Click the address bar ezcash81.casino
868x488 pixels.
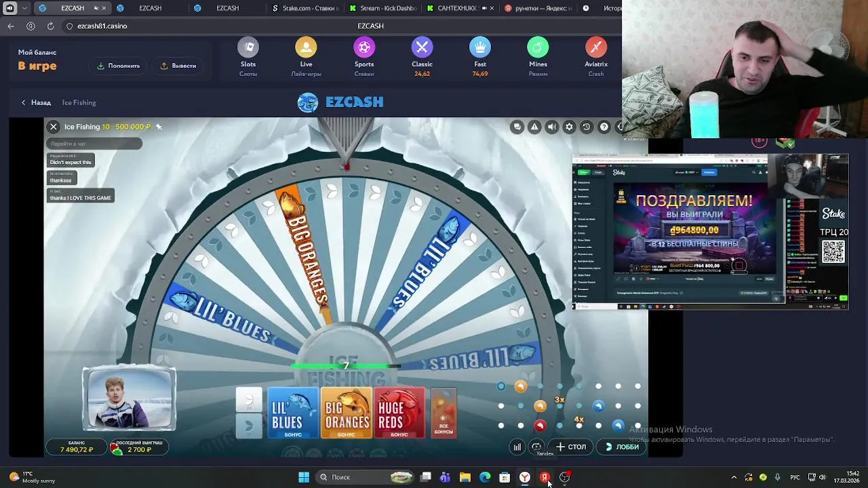click(x=102, y=26)
